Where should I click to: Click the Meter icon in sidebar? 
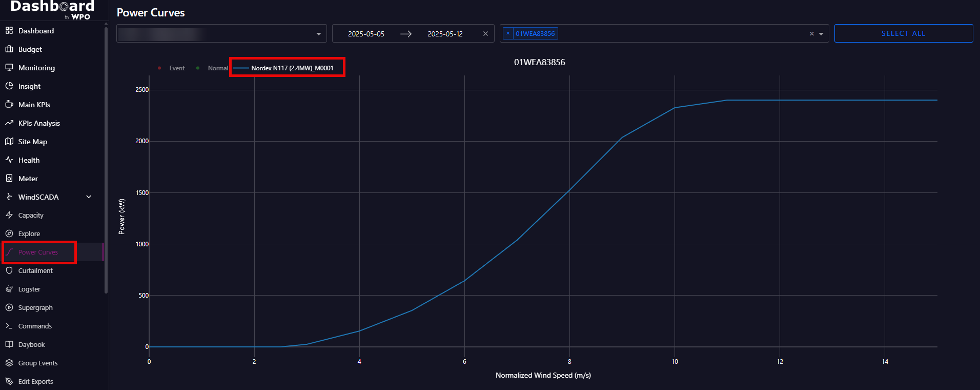(9, 179)
